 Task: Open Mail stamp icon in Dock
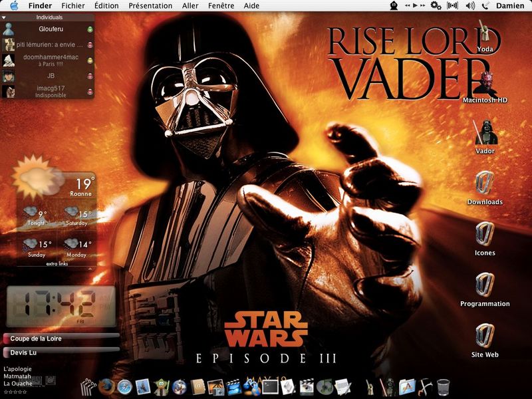(x=142, y=387)
